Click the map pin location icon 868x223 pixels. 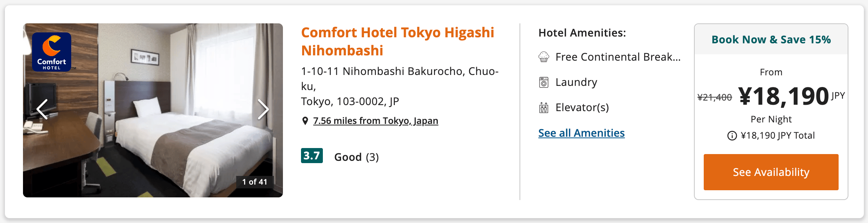click(305, 121)
